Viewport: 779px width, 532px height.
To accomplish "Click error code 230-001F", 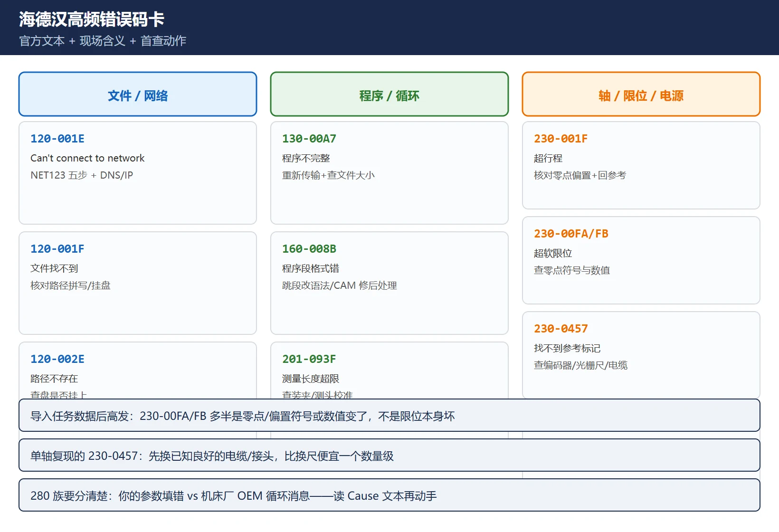I will pyautogui.click(x=561, y=139).
